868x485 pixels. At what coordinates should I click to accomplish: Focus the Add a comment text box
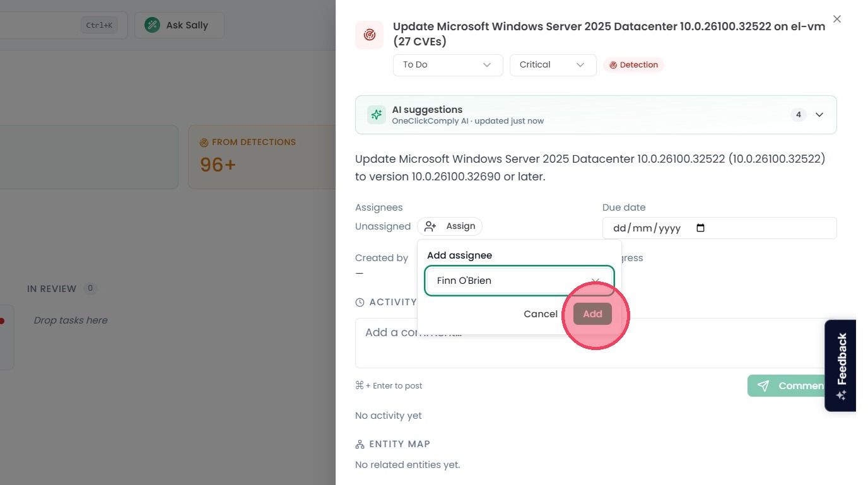(x=593, y=343)
